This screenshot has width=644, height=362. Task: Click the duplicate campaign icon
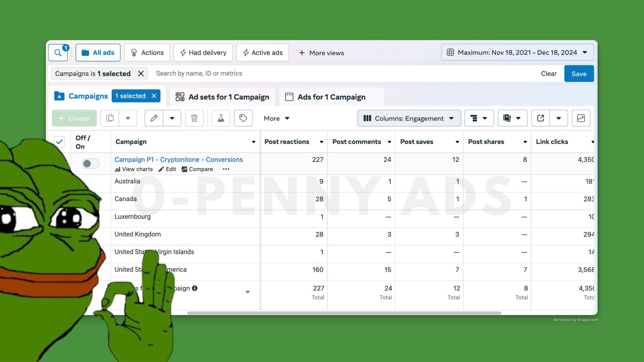[110, 118]
